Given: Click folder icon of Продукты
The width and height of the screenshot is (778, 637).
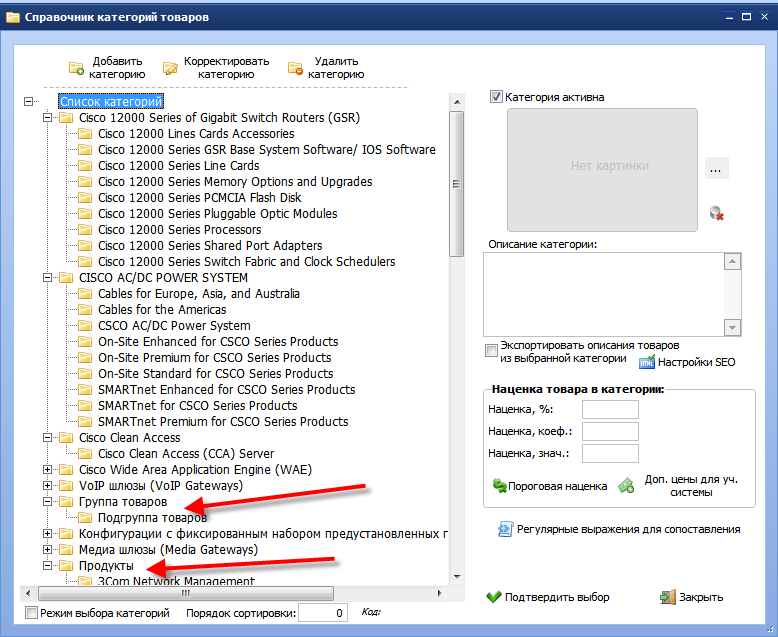Looking at the screenshot, I should pos(66,566).
